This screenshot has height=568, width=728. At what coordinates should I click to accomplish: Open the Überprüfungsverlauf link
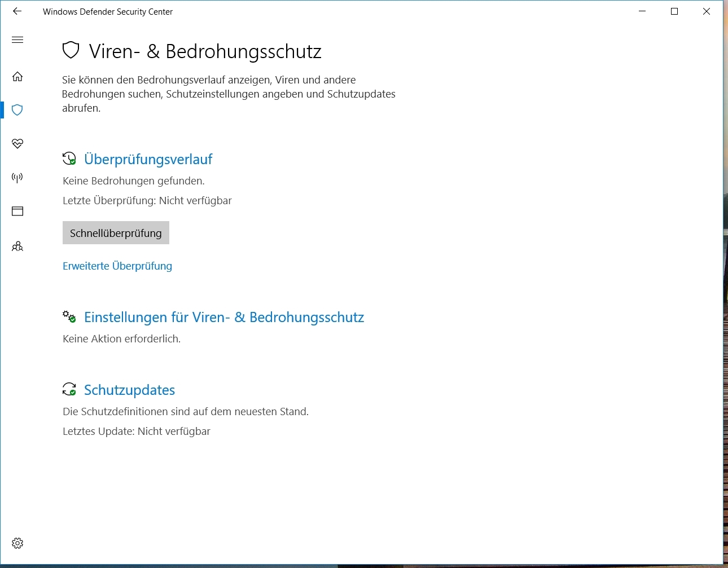pyautogui.click(x=148, y=159)
